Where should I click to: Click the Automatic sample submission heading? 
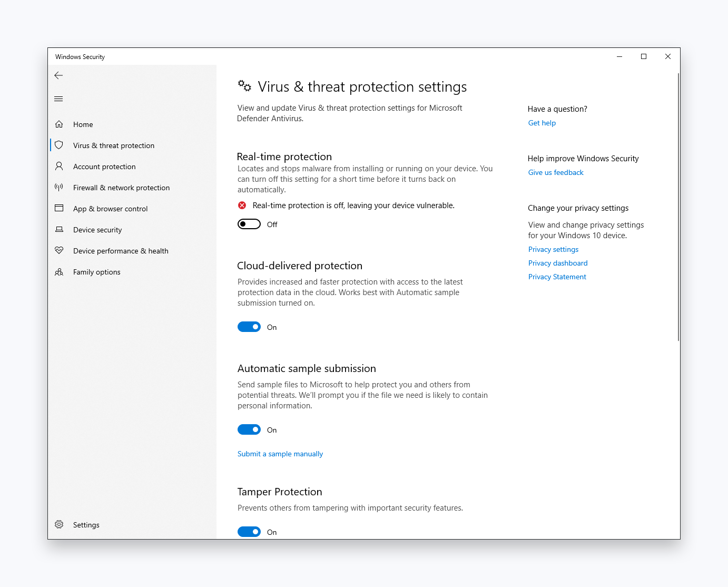(x=307, y=368)
